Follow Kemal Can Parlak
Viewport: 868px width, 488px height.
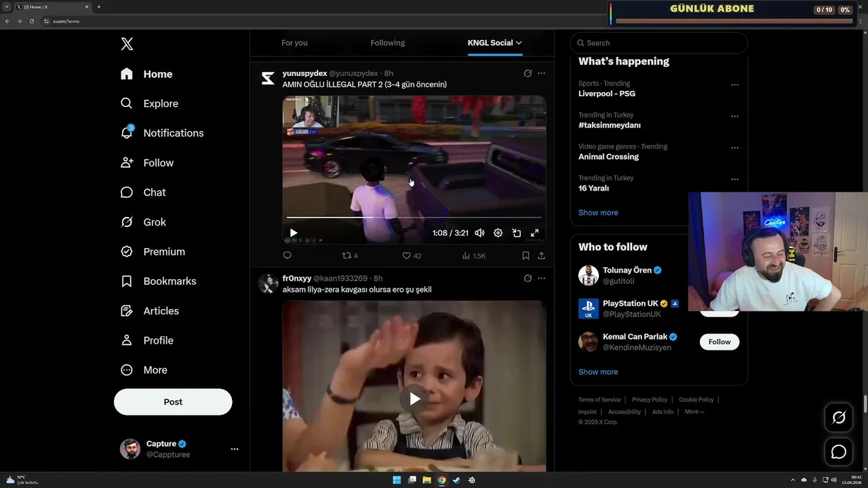(719, 342)
